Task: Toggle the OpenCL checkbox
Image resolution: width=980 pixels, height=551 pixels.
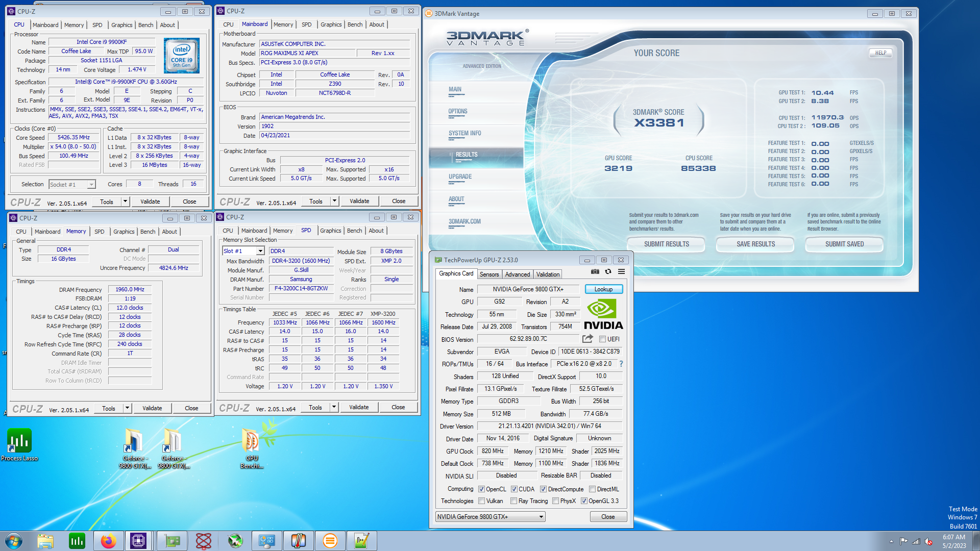Action: point(481,489)
